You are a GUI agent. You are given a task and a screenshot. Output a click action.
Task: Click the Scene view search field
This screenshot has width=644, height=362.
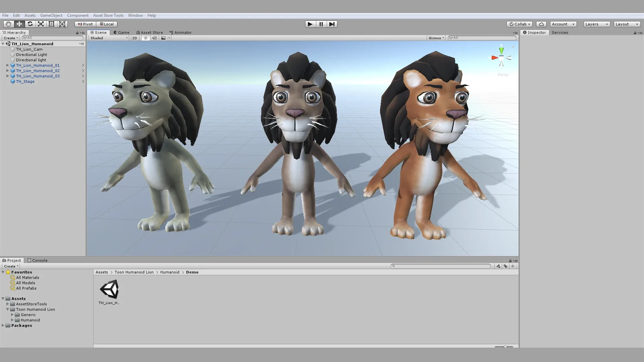482,38
